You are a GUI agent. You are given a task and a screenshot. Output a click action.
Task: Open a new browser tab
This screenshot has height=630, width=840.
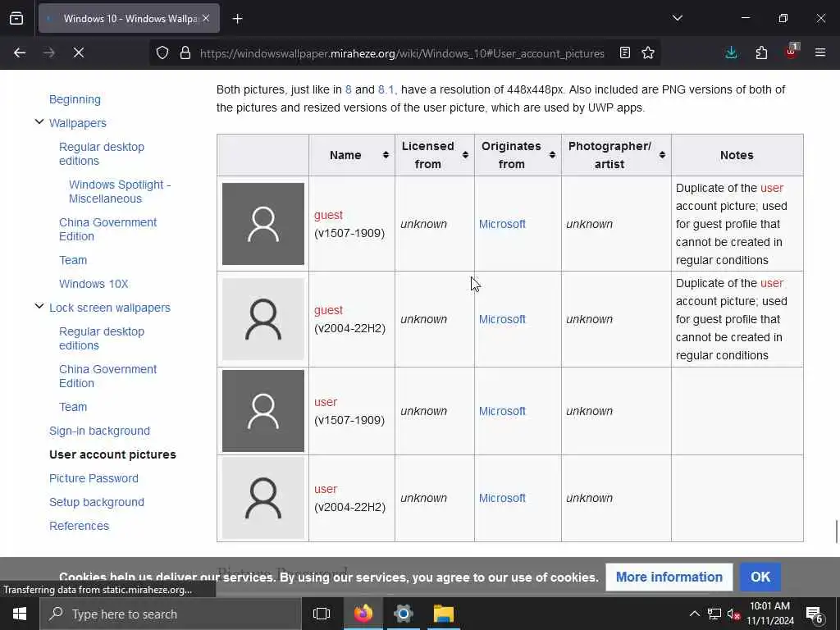click(237, 19)
